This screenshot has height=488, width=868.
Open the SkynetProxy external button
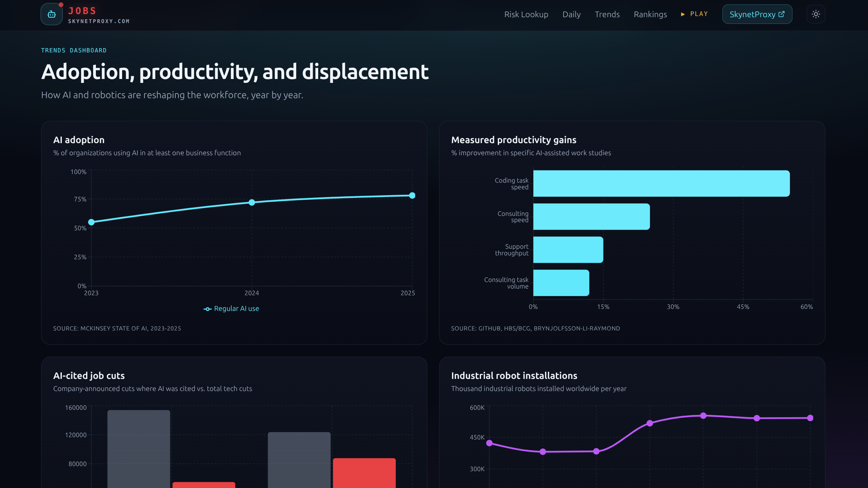click(757, 14)
